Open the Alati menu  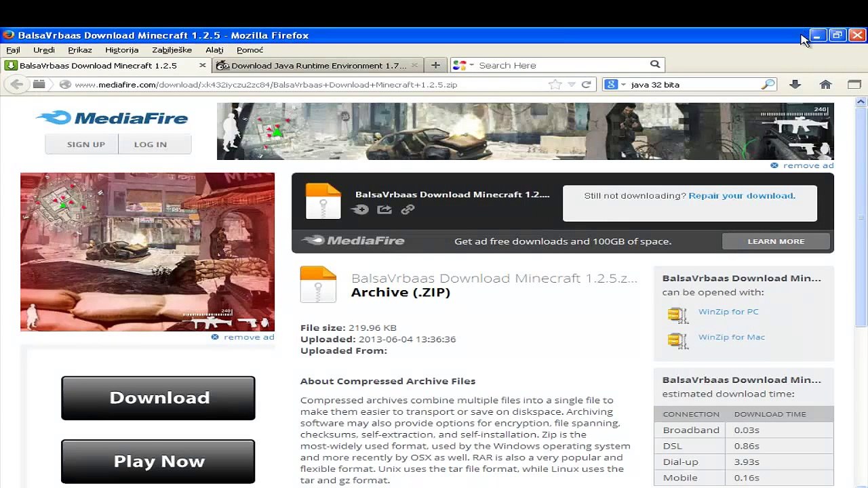click(214, 49)
